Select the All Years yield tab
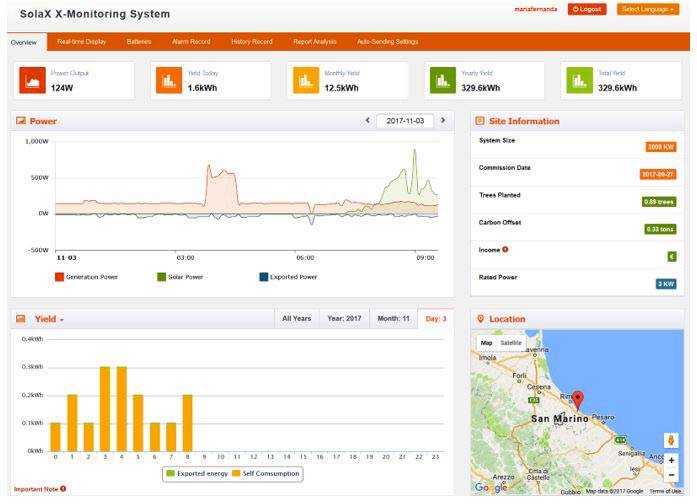This screenshot has width=697, height=504. 296,319
